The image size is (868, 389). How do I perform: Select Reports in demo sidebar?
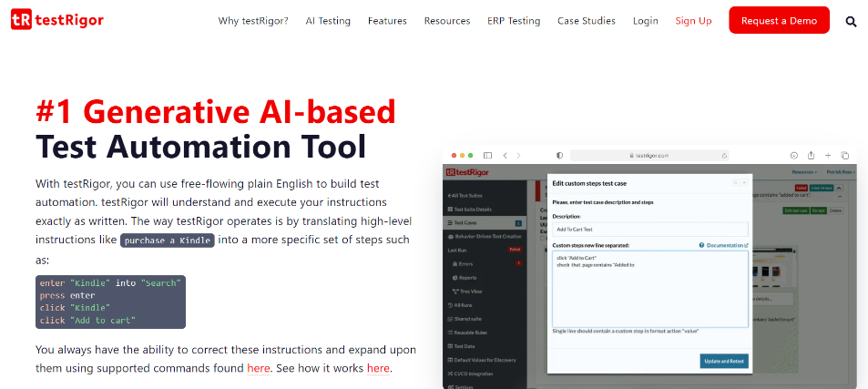tap(464, 278)
